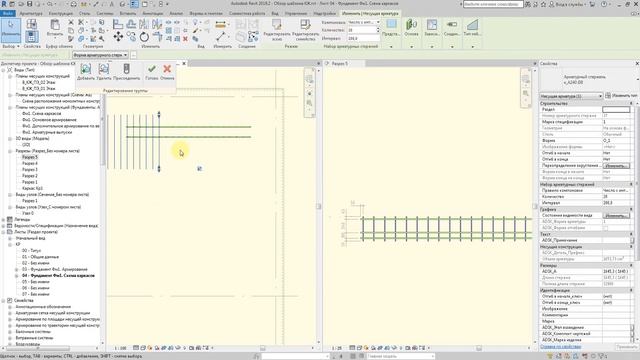This screenshot has width=640, height=360.
Task: Select the Offset tool in Modify panel
Action: click(x=131, y=24)
